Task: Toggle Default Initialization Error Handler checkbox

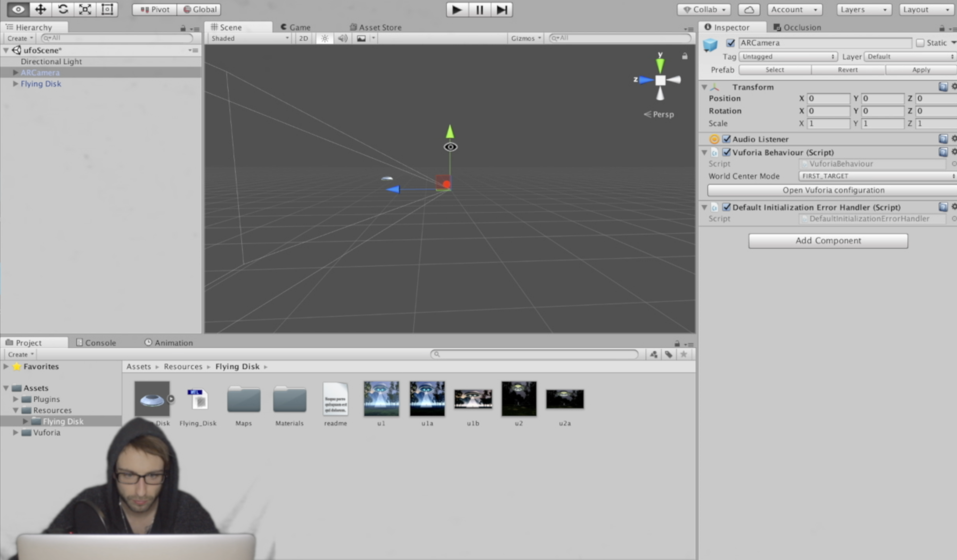Action: (726, 207)
